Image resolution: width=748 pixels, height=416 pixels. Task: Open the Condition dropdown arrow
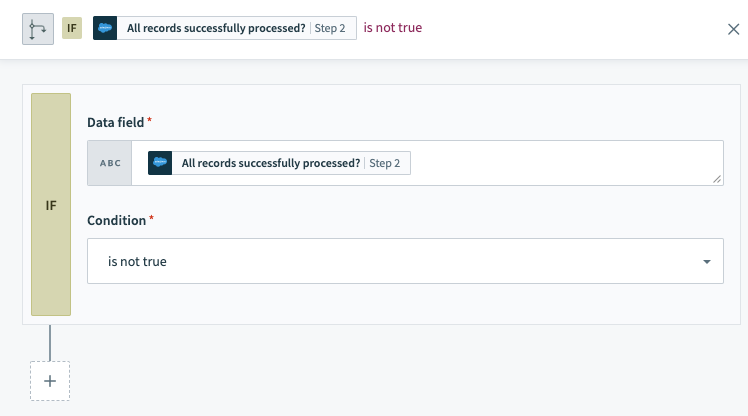pyautogui.click(x=707, y=262)
